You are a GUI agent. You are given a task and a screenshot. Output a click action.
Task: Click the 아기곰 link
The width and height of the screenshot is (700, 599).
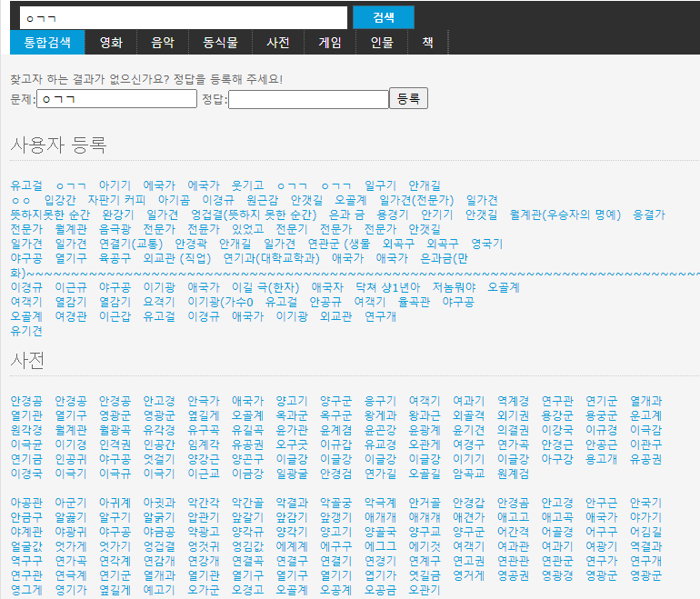click(175, 200)
